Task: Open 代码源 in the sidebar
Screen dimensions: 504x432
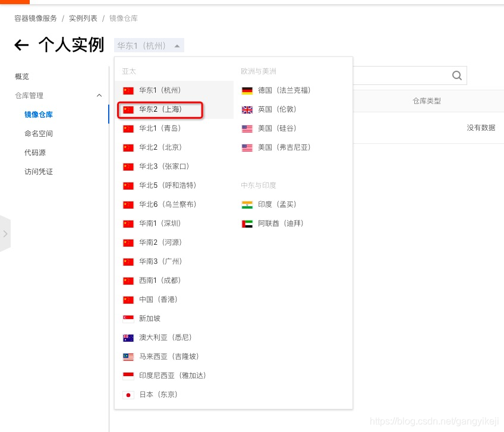Action: pos(35,152)
